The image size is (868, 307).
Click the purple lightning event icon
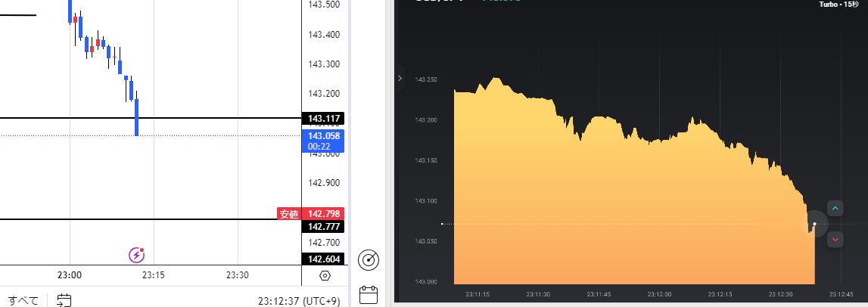coord(136,254)
